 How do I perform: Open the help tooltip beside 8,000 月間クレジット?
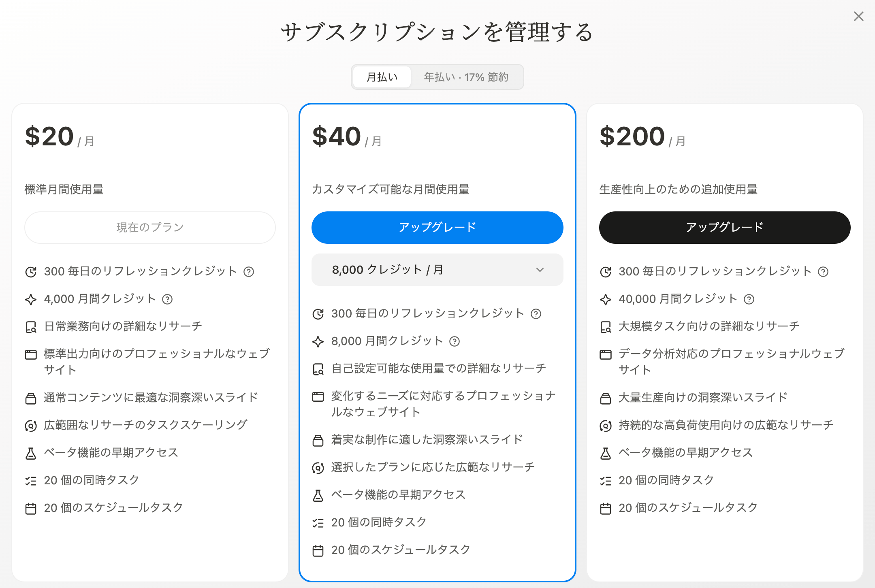coord(455,341)
